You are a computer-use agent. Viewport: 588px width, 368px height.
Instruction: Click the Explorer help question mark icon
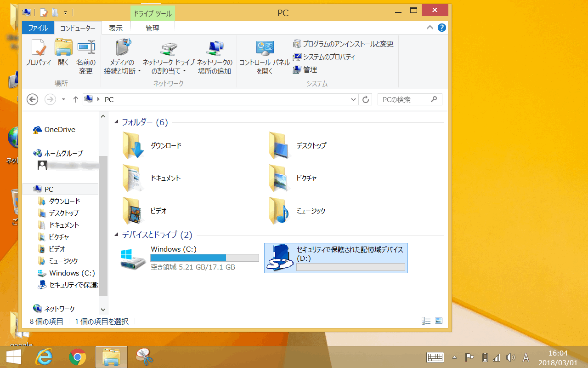442,28
